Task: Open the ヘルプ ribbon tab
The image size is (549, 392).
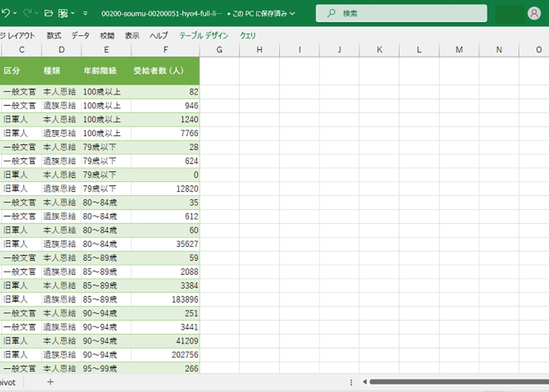Action: point(159,36)
